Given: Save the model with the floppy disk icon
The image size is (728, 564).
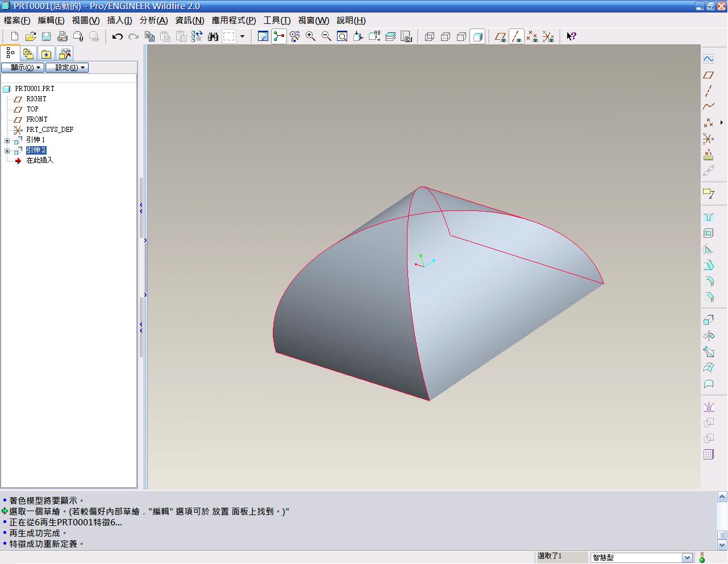Looking at the screenshot, I should (x=47, y=36).
